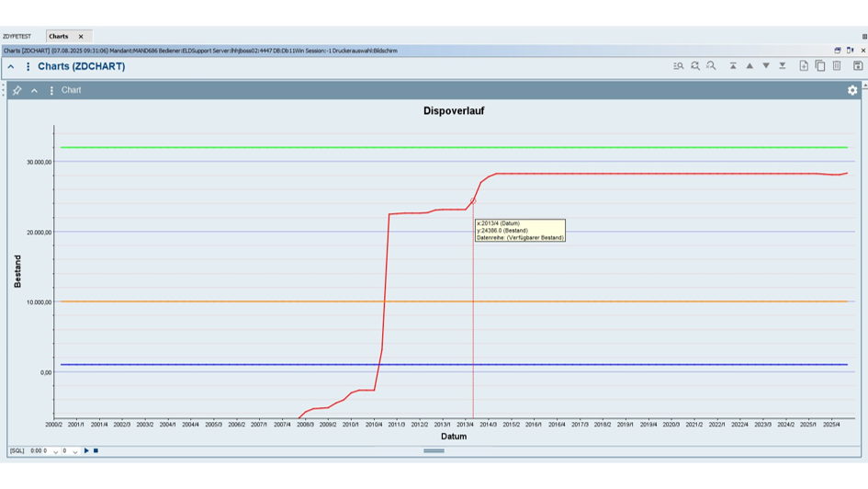Image resolution: width=868 pixels, height=489 pixels.
Task: Open chart settings gear icon
Action: point(852,90)
